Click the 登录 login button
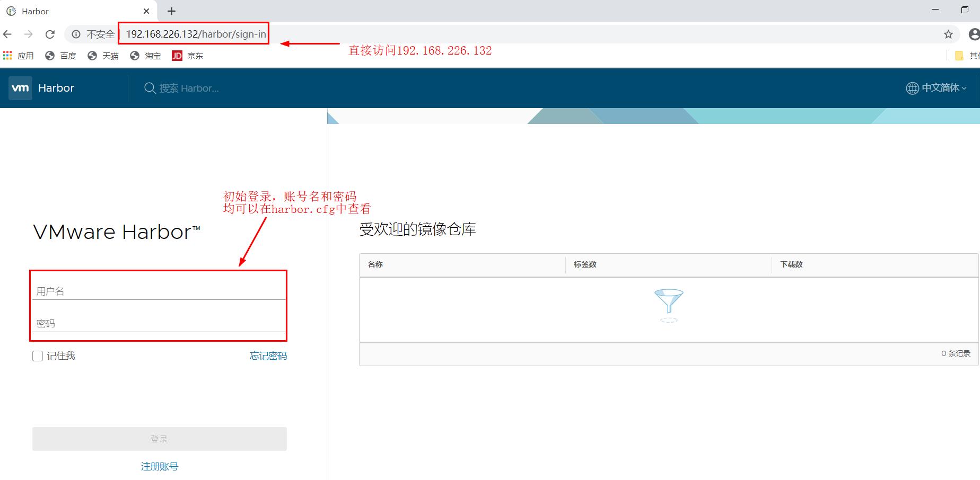The width and height of the screenshot is (980, 480). [x=160, y=439]
